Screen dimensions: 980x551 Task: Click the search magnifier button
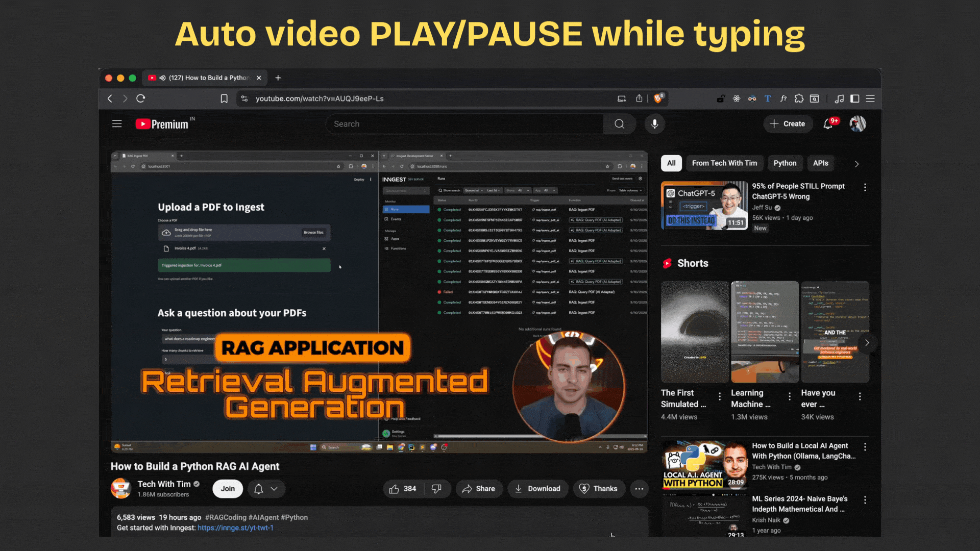(x=619, y=124)
